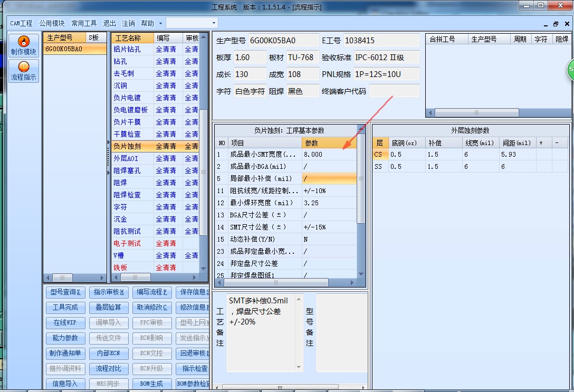Open the CAM工程 menu

tap(21, 23)
